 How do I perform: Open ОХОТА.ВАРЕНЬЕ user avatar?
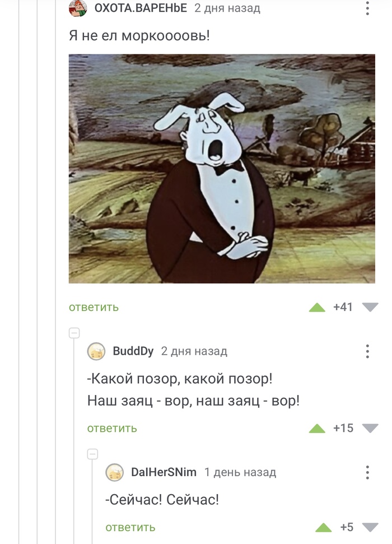pyautogui.click(x=78, y=8)
